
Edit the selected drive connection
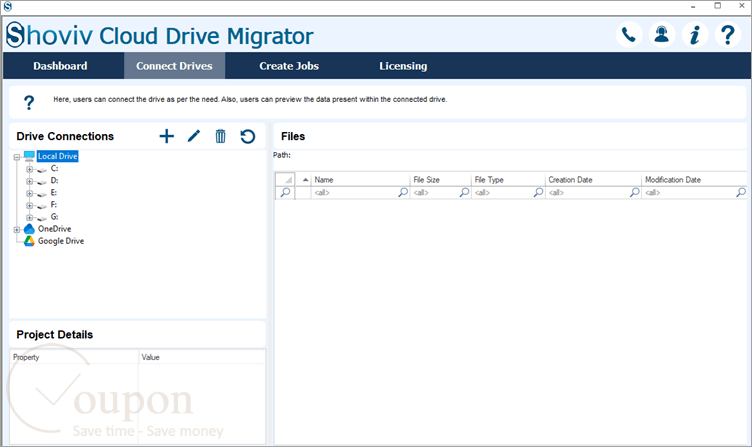click(x=194, y=136)
